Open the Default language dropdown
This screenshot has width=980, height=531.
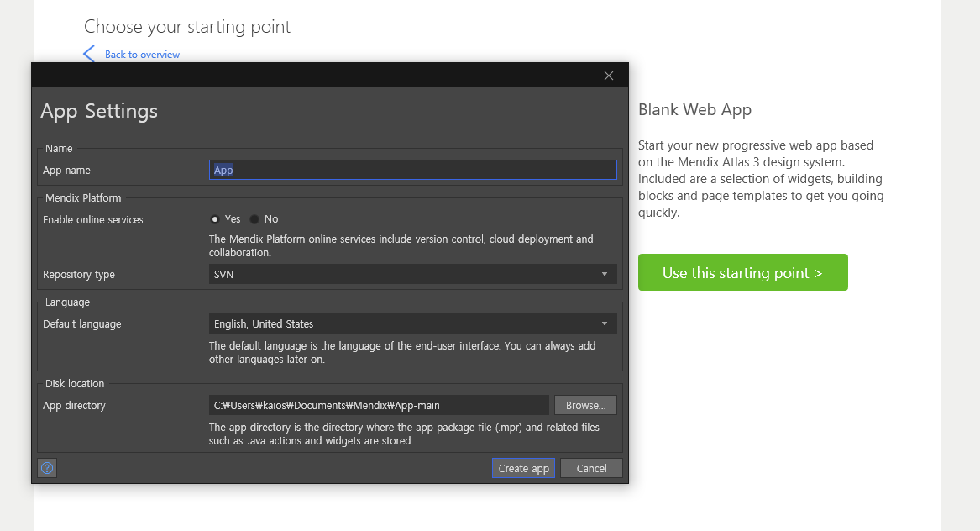coord(412,323)
